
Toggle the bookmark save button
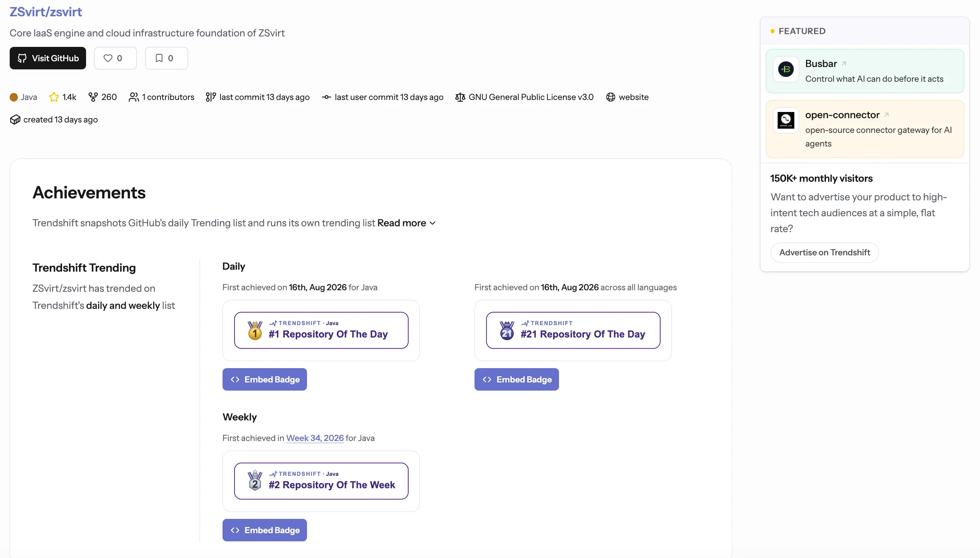tap(166, 58)
